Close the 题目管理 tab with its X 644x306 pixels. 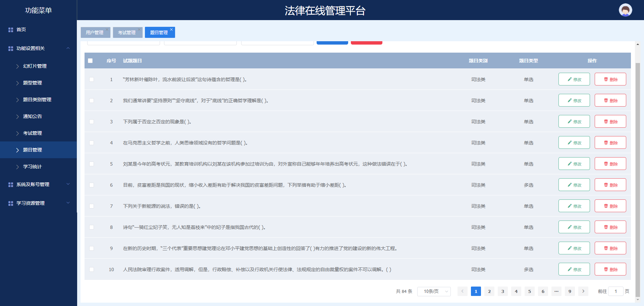tap(171, 29)
